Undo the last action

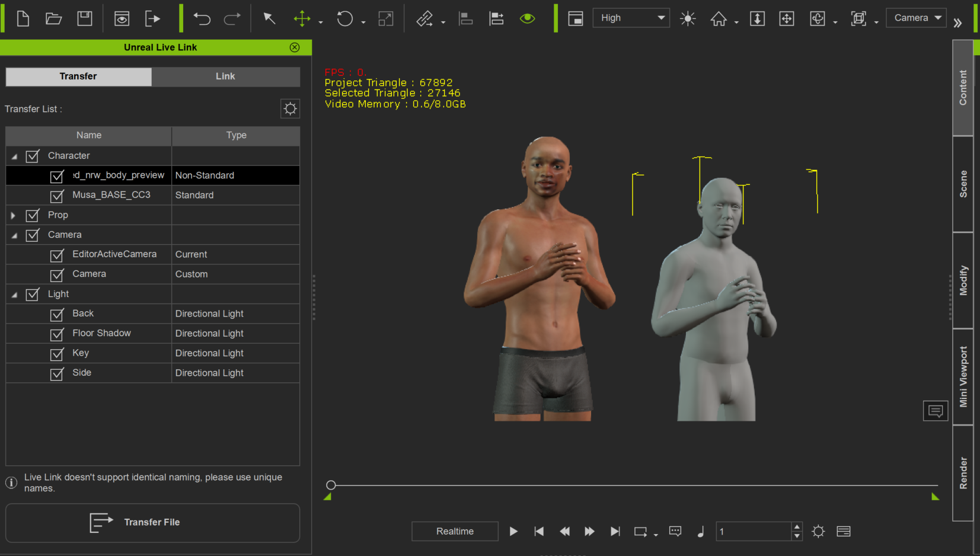click(x=202, y=18)
